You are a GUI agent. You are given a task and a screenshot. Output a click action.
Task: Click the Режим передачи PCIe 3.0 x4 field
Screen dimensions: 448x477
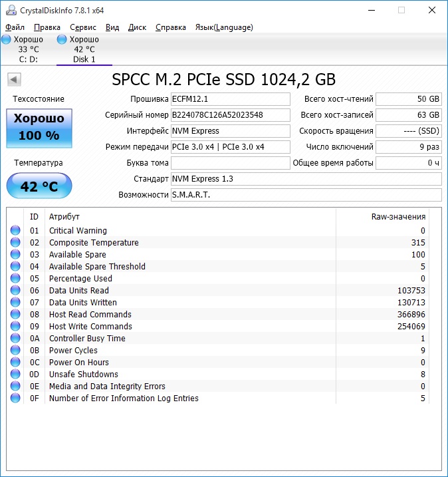(231, 147)
